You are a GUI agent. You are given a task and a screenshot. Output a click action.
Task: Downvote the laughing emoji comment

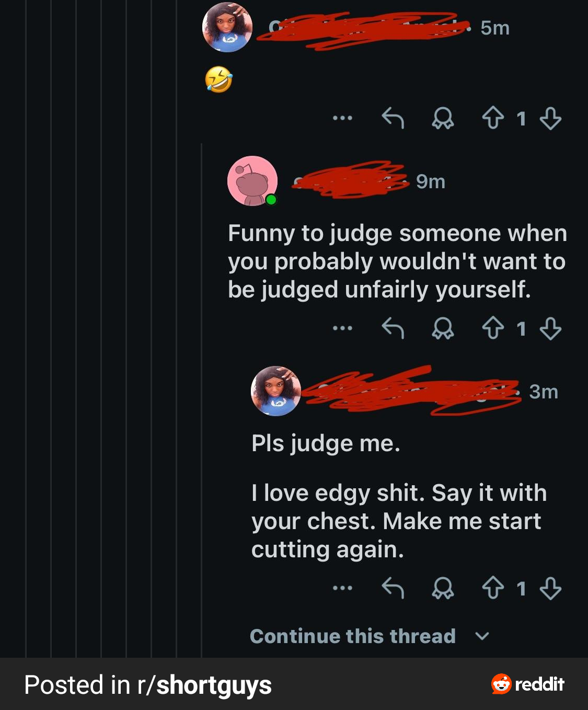[550, 118]
